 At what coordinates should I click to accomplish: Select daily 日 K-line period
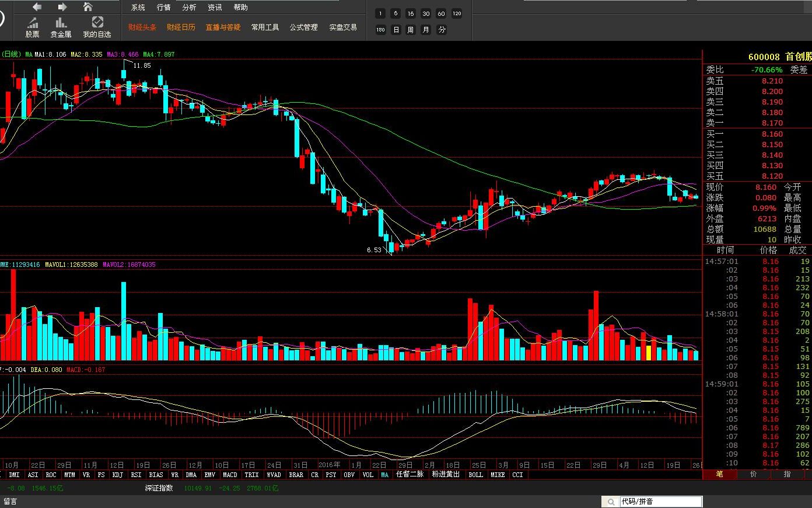point(395,30)
